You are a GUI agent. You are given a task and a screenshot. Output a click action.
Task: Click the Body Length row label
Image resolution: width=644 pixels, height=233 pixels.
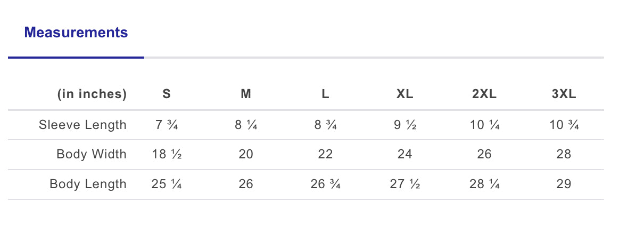88,184
